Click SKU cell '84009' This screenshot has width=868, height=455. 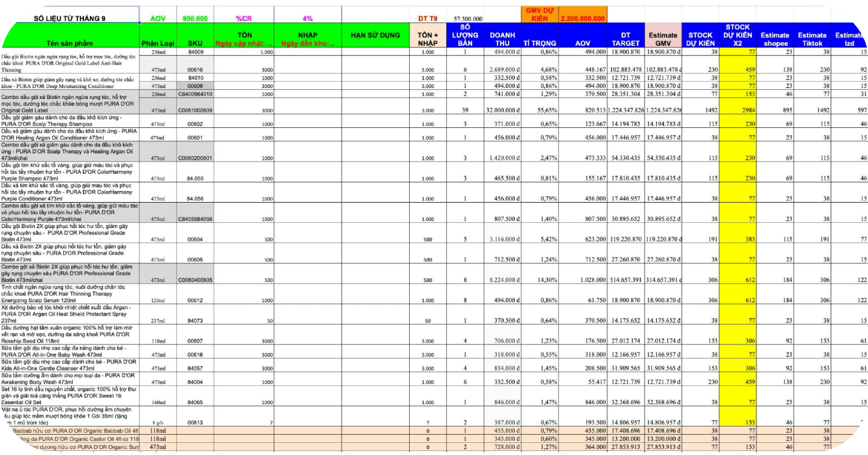pos(196,52)
